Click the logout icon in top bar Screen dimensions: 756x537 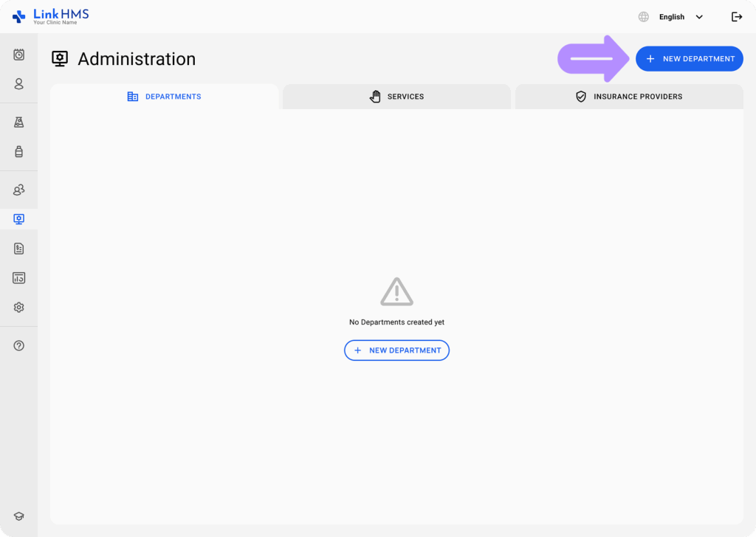click(736, 17)
